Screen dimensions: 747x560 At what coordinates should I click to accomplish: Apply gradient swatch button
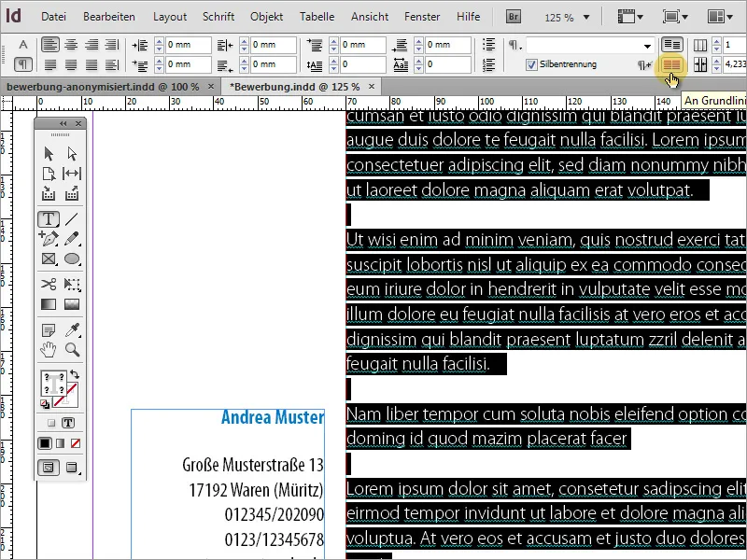tap(60, 443)
